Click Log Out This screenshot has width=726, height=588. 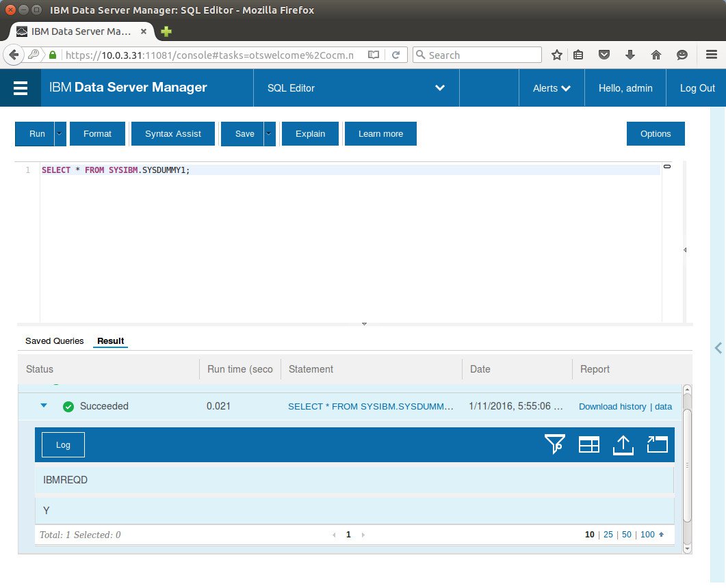tap(697, 88)
